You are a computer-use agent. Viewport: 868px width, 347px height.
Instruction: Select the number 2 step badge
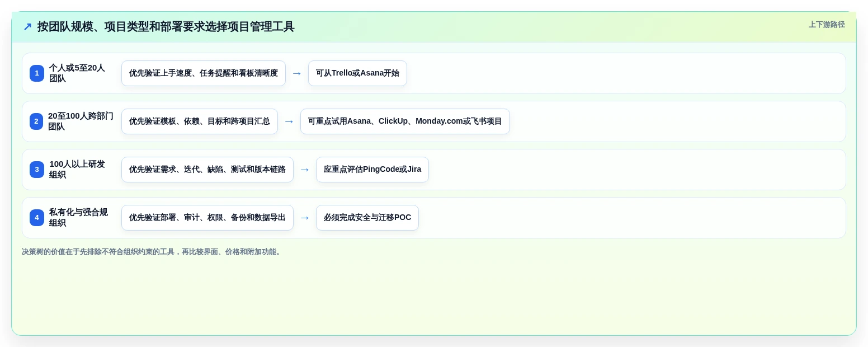coord(36,121)
